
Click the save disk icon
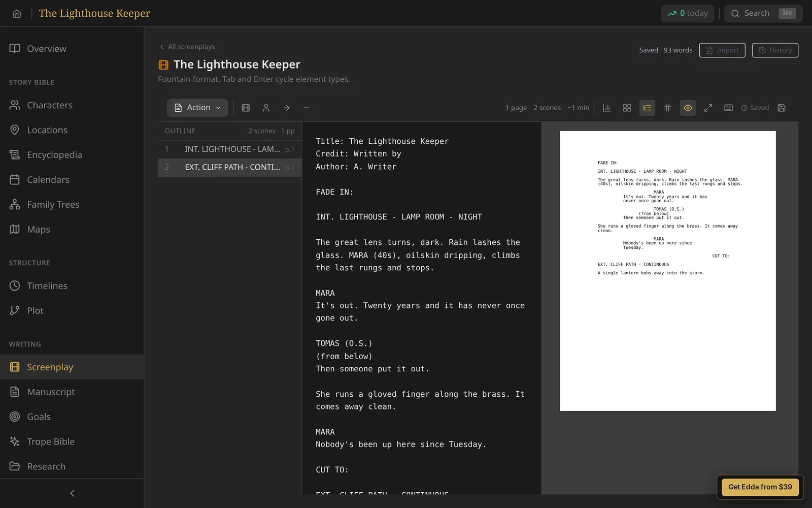[x=782, y=108]
